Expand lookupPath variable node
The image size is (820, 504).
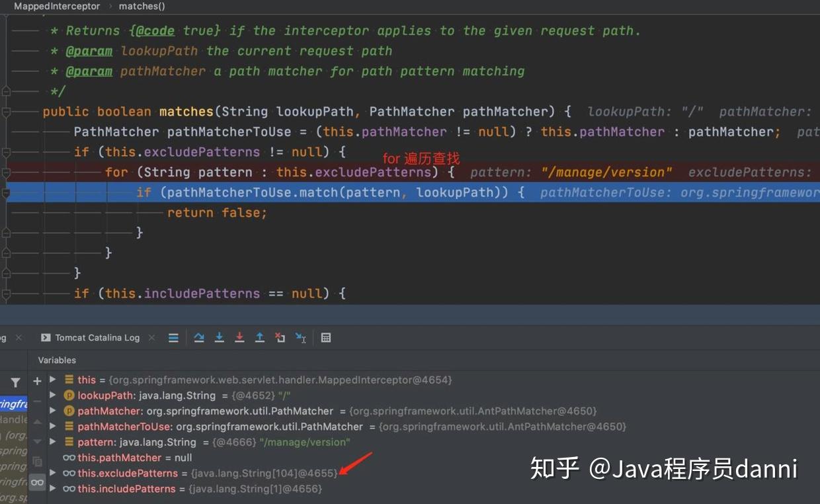tap(53, 395)
